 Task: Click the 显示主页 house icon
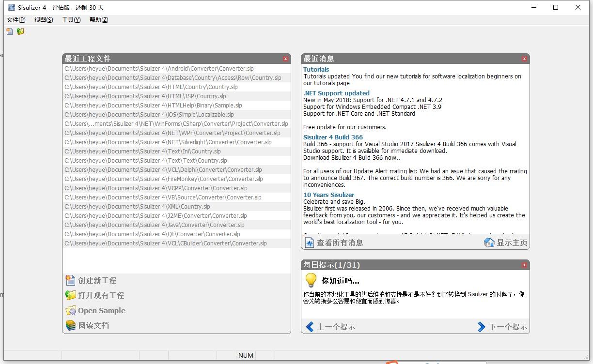coord(489,243)
